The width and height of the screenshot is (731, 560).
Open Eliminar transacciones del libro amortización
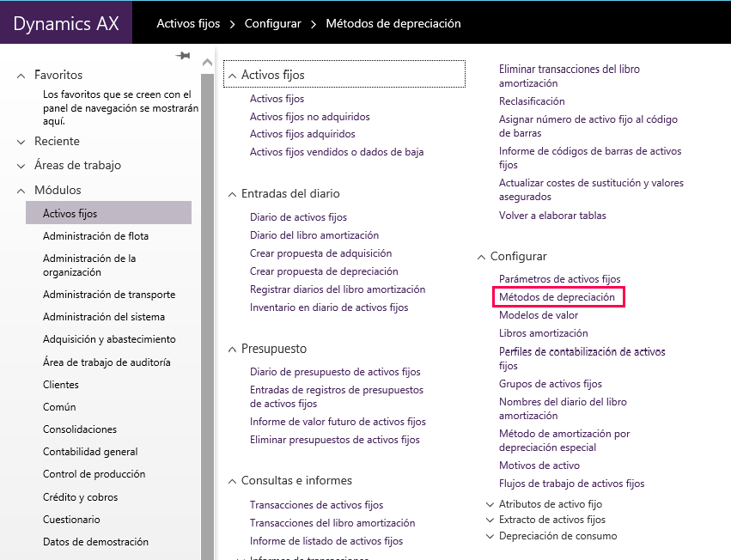point(570,76)
